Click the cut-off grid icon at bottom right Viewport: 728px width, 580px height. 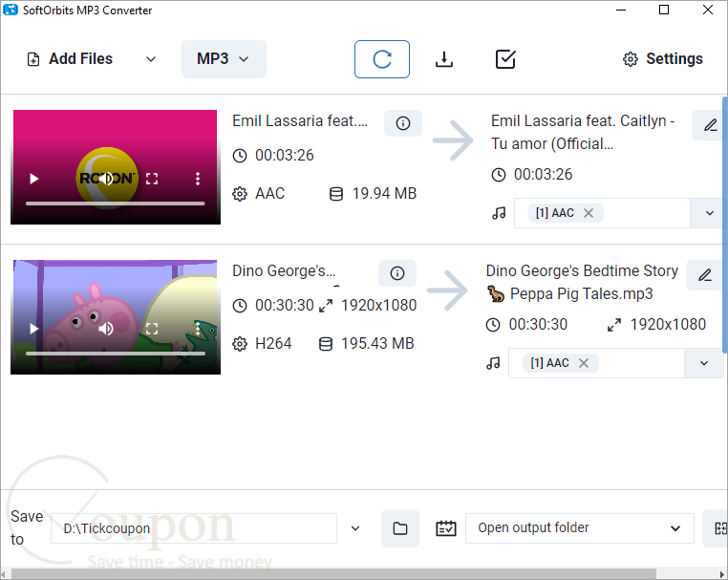click(717, 528)
